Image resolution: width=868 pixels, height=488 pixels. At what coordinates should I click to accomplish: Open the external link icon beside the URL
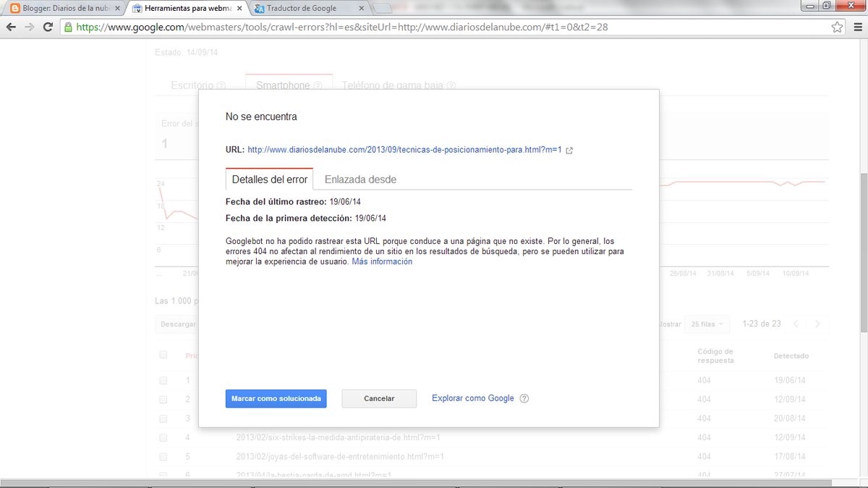[569, 151]
